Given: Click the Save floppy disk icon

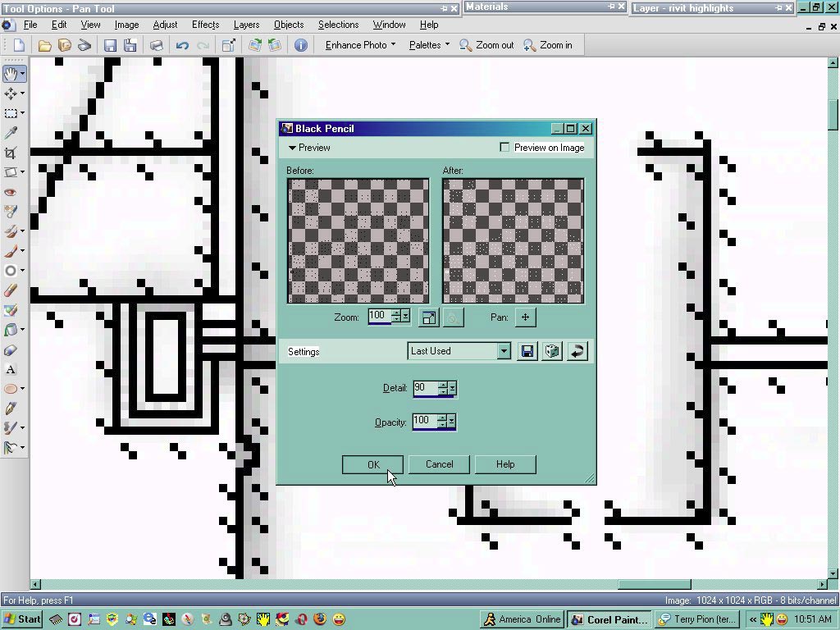Looking at the screenshot, I should coord(110,46).
